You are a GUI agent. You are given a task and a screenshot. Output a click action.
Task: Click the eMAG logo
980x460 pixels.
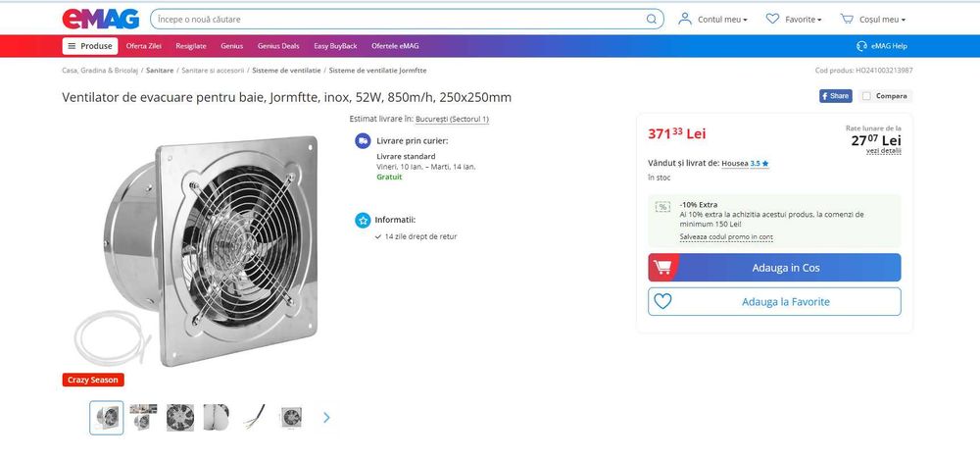click(x=100, y=19)
